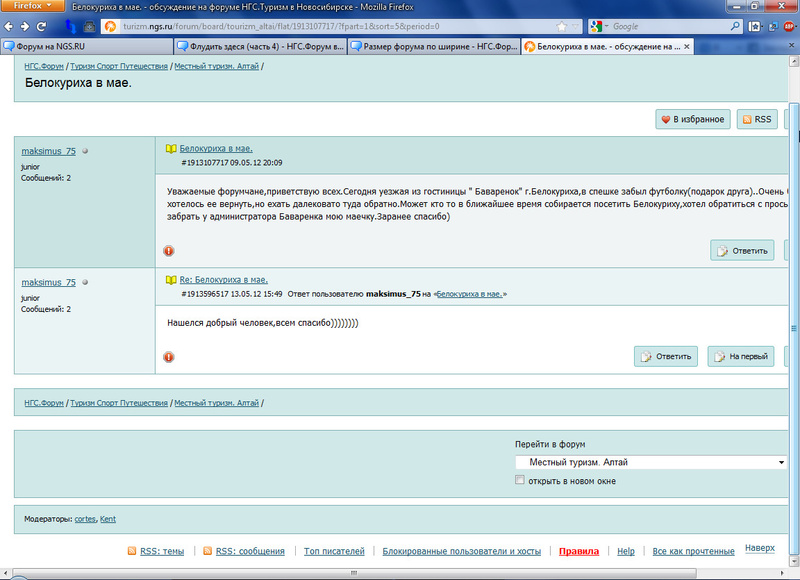
Task: Close the 'Белокуриха в мае' tab with its X
Action: click(687, 46)
